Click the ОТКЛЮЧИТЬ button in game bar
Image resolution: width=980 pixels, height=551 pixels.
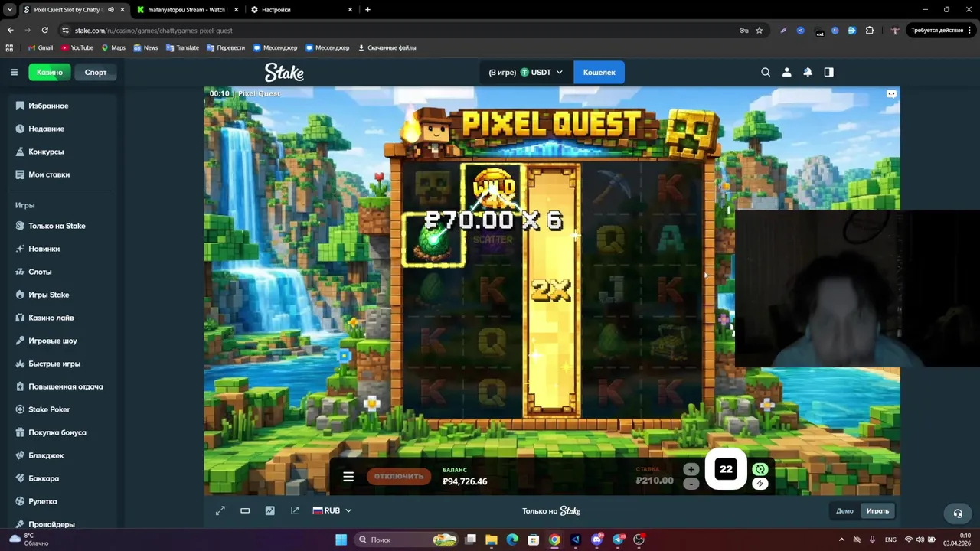pyautogui.click(x=398, y=476)
